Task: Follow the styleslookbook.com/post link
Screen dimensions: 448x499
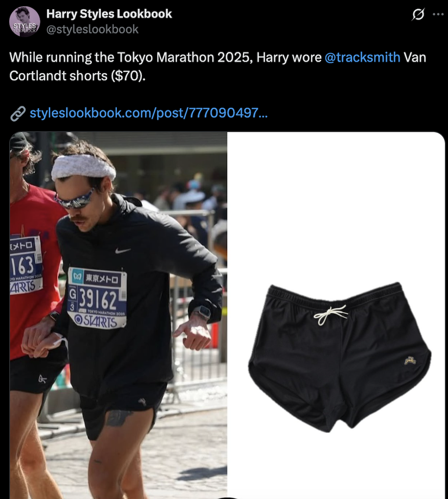Action: [148, 113]
